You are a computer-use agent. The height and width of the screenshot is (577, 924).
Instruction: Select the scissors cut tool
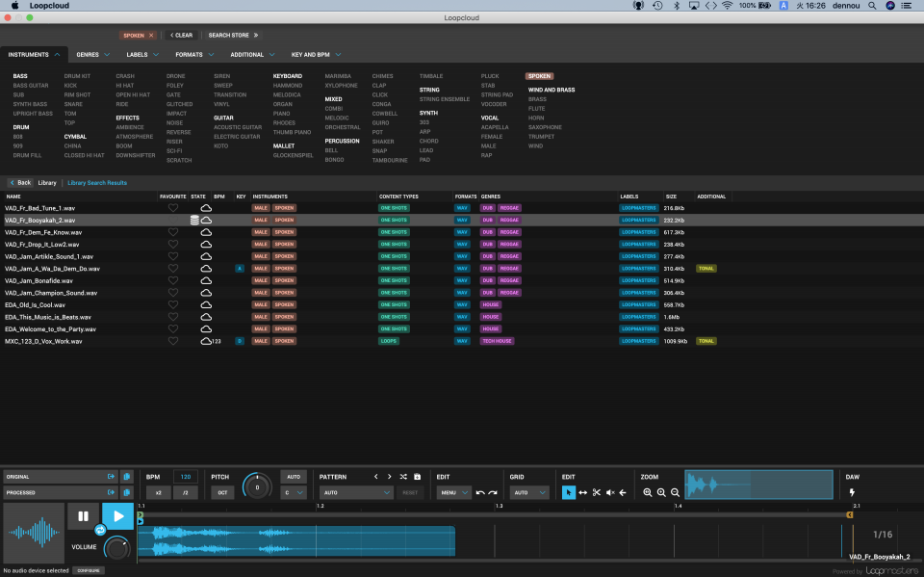point(597,492)
